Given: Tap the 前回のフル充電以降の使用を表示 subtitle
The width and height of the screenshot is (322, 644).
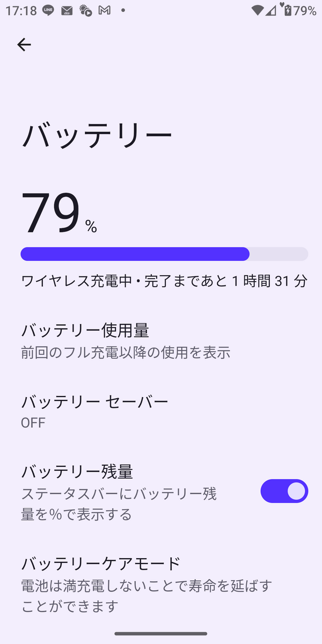Looking at the screenshot, I should (126, 353).
